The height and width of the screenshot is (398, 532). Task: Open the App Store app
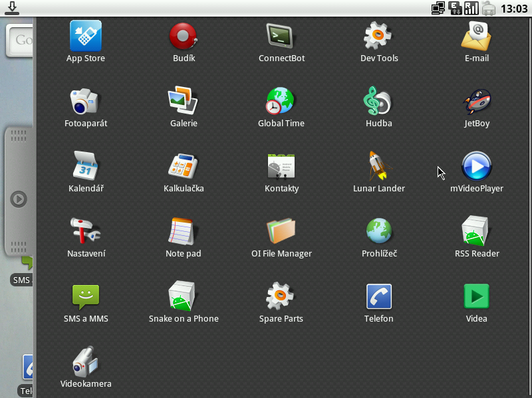(x=86, y=37)
